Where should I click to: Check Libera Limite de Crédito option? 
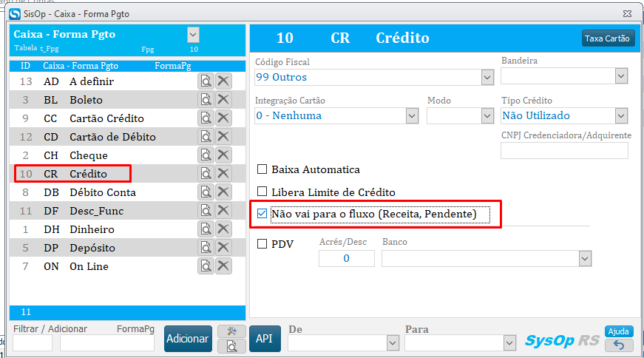pyautogui.click(x=262, y=192)
